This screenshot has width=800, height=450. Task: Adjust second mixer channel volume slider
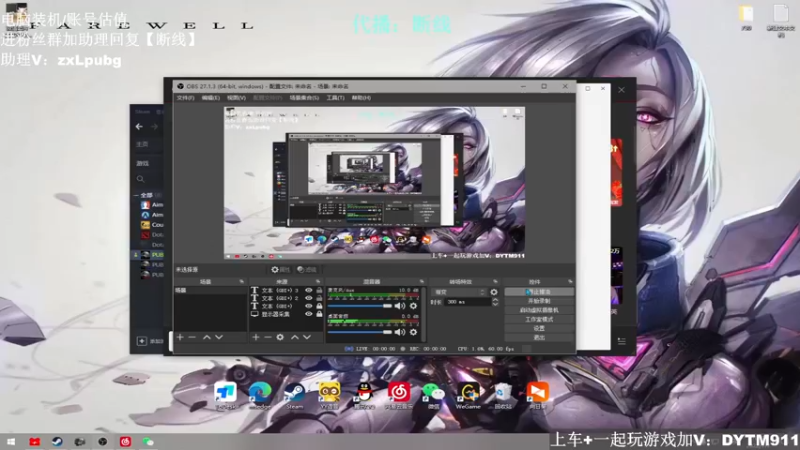(360, 332)
